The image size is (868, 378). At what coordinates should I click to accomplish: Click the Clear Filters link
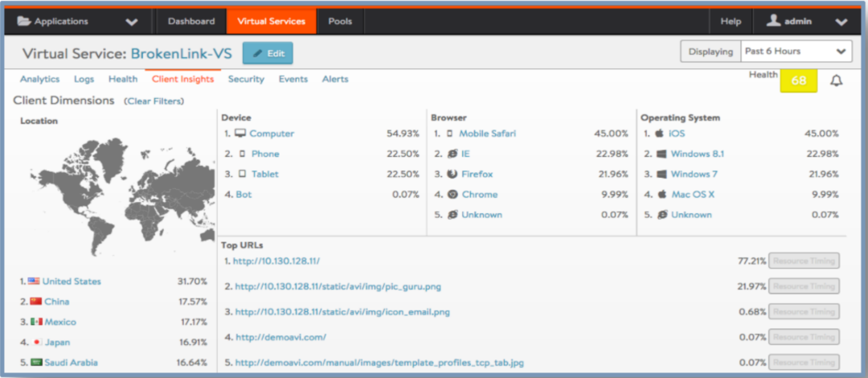click(x=154, y=101)
